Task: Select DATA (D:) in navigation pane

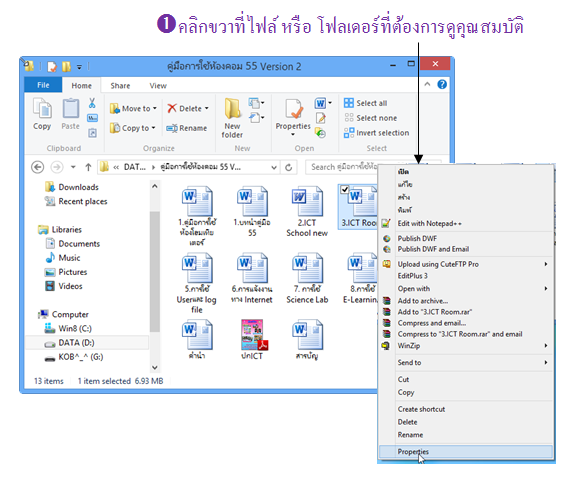Action: tap(76, 343)
